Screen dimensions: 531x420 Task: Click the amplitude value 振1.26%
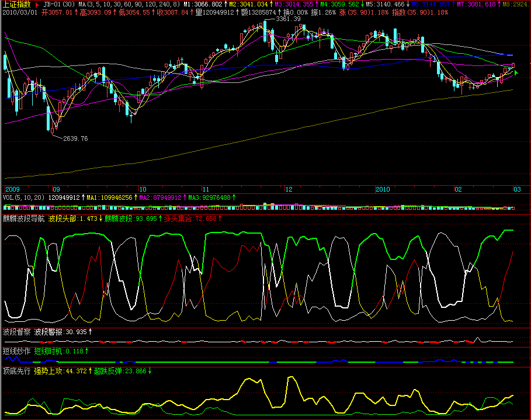324,12
